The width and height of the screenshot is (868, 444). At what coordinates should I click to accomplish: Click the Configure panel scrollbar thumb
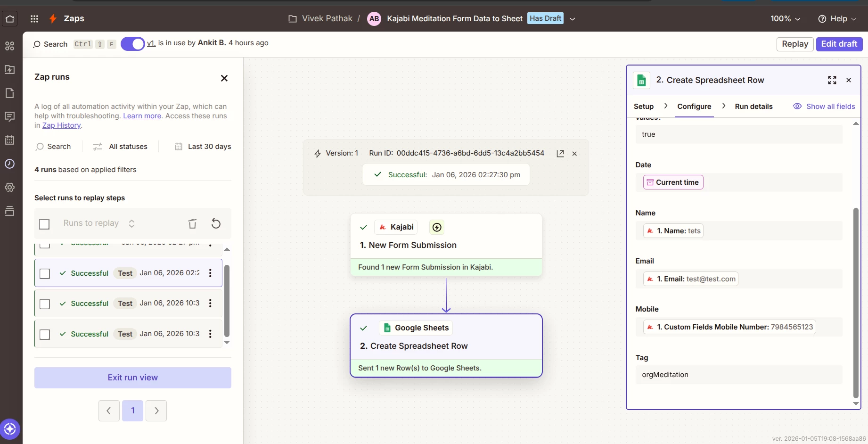coord(856,303)
